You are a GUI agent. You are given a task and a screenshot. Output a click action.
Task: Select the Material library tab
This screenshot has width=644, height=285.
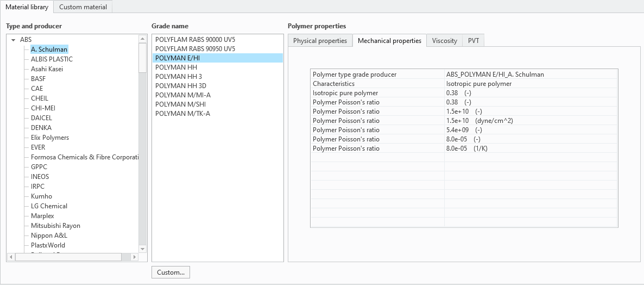27,7
